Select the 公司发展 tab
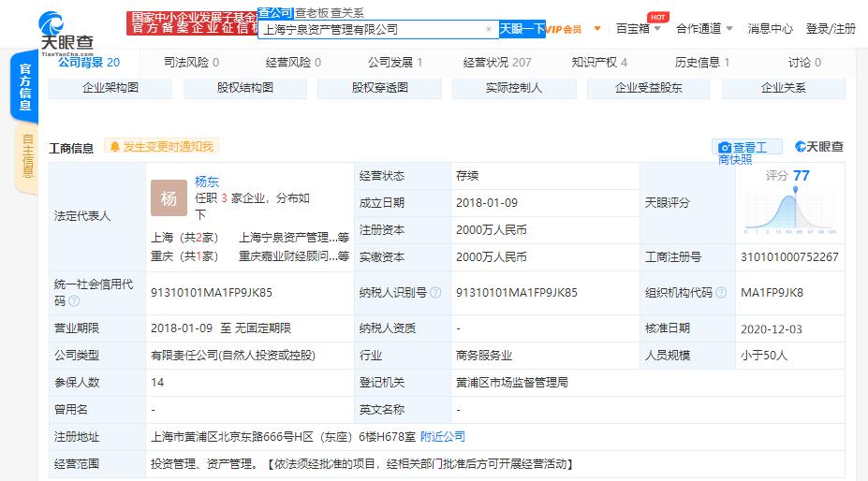This screenshot has height=481, width=868. (395, 63)
